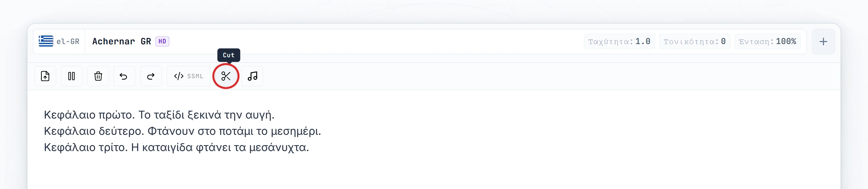Open the music note background audio tool

pyautogui.click(x=252, y=76)
